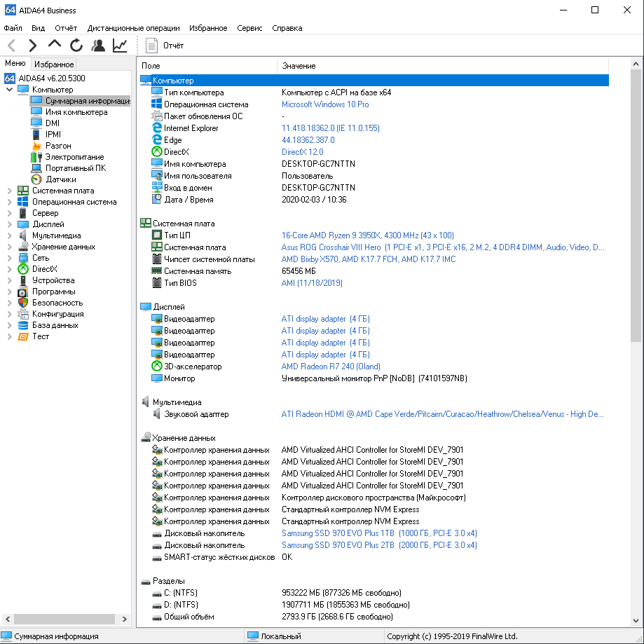644x644 pixels.
Task: Select Имя компьютера in the tree
Action: tap(76, 111)
